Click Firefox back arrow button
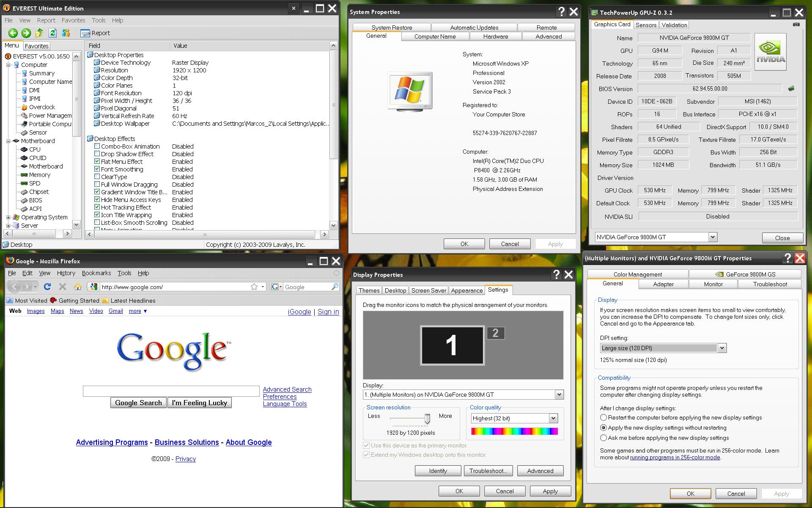Screen dimensions: 812x508 (14, 287)
